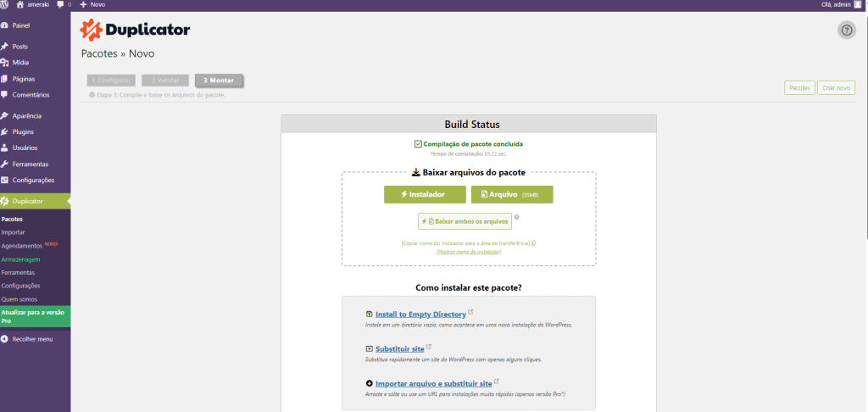Click the Duplicator logo
Image resolution: width=868 pixels, height=412 pixels.
[x=136, y=31]
